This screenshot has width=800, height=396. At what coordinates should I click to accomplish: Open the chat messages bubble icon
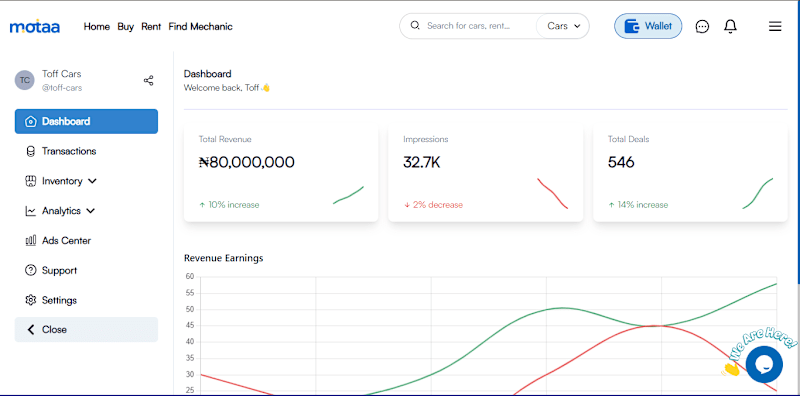[x=703, y=27]
